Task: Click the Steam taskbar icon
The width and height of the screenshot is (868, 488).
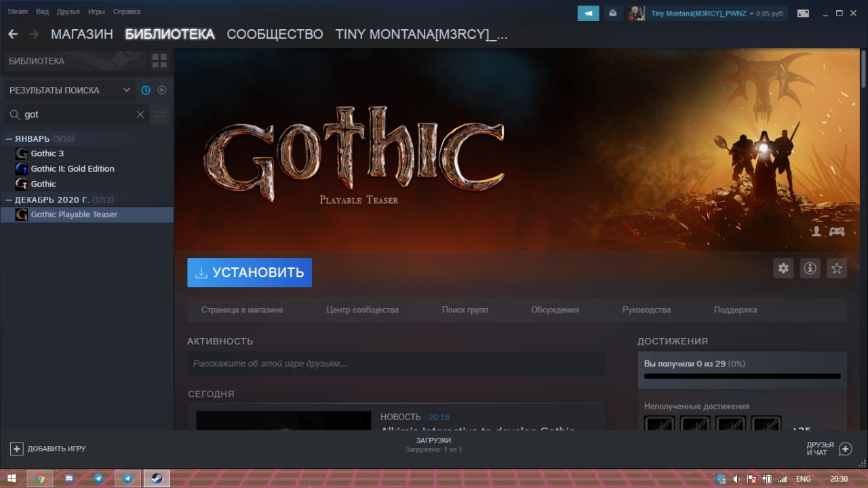Action: (x=157, y=478)
